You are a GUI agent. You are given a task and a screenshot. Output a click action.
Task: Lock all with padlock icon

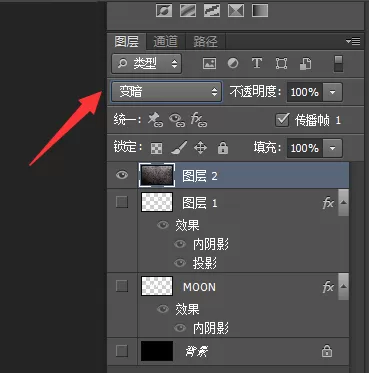(x=223, y=148)
